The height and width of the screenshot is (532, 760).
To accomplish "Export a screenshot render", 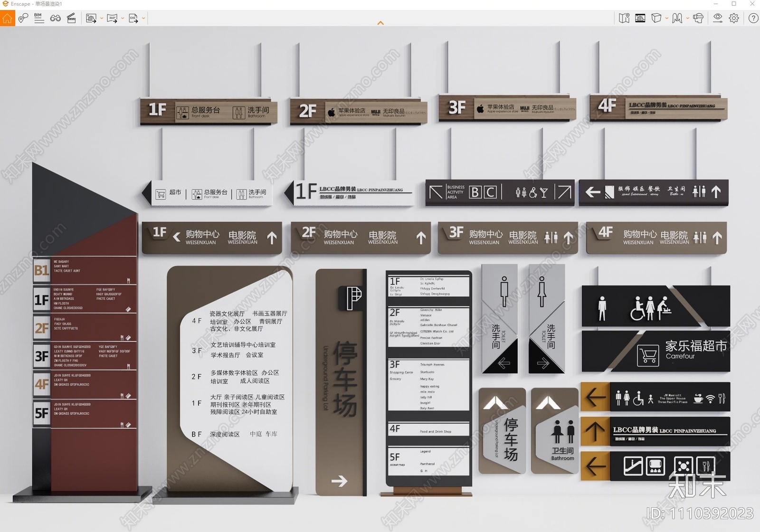I will tap(91, 18).
